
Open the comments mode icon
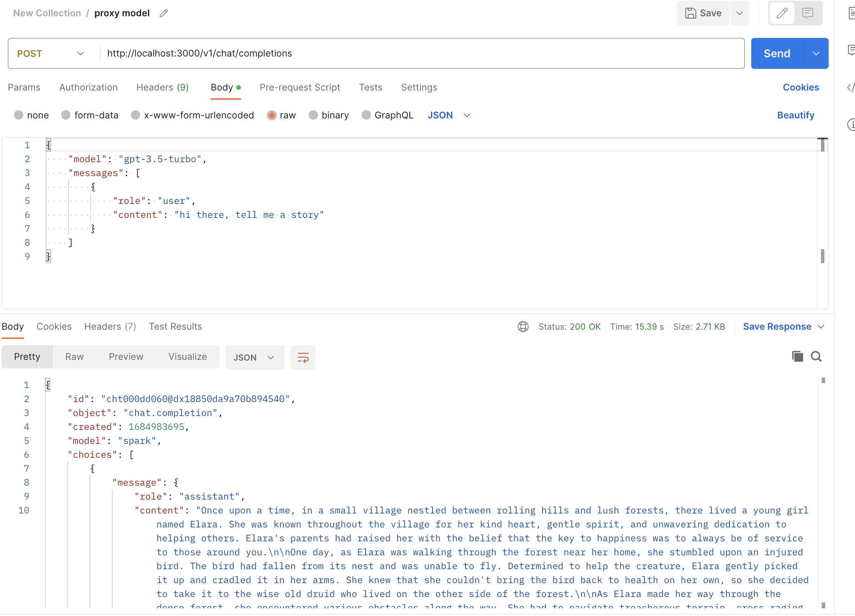tap(807, 13)
